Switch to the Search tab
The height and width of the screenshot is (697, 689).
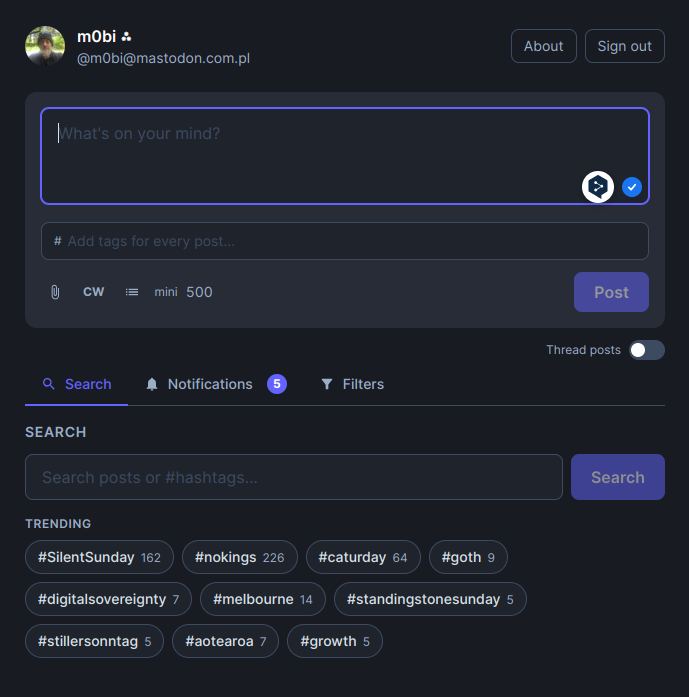tap(77, 384)
